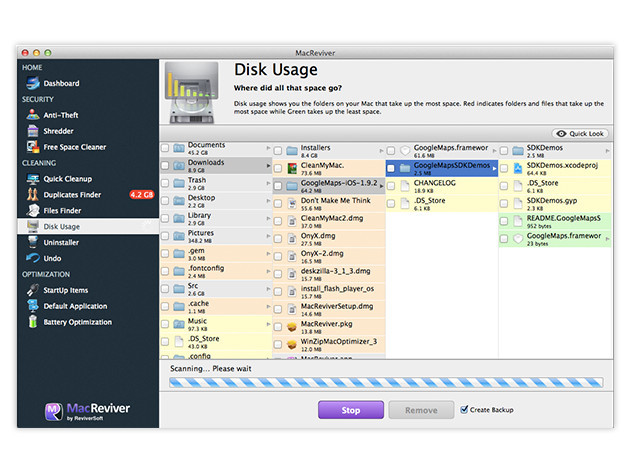Click the Files Finder icon
The image size is (630, 473).
click(x=33, y=210)
